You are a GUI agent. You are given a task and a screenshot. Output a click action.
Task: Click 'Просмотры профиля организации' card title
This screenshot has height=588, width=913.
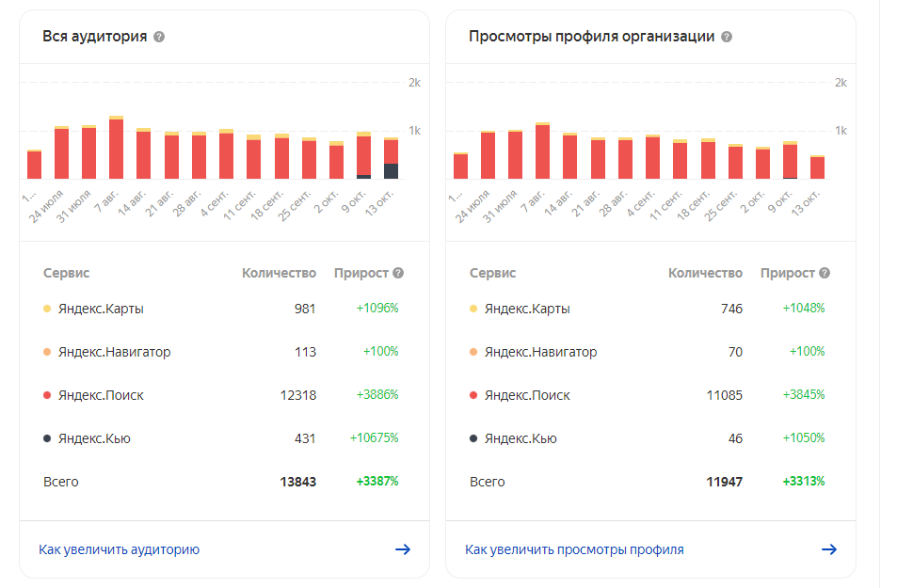[x=592, y=36]
